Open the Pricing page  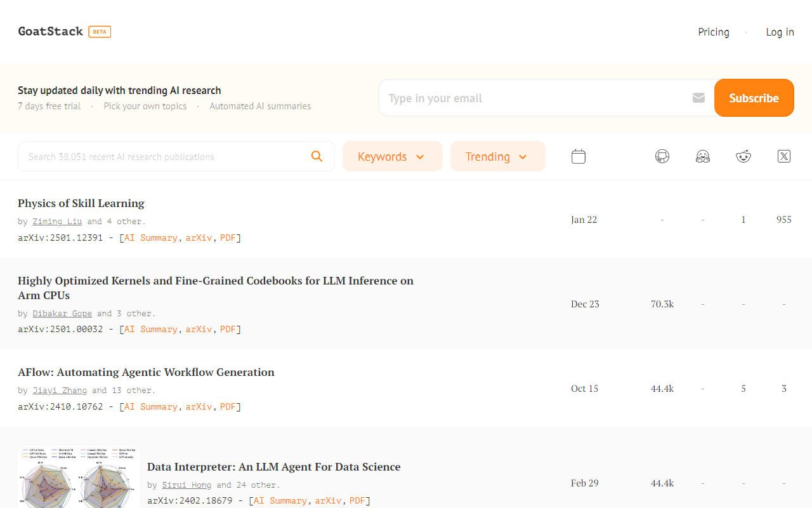pyautogui.click(x=713, y=32)
